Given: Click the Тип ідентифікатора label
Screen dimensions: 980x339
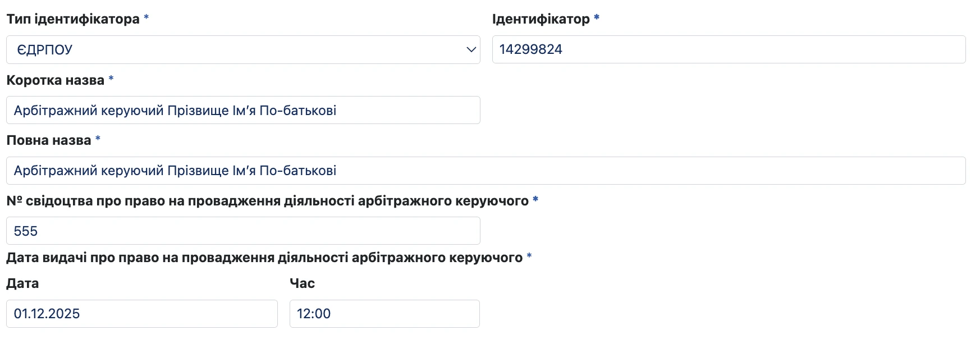Looking at the screenshot, I should 73,19.
